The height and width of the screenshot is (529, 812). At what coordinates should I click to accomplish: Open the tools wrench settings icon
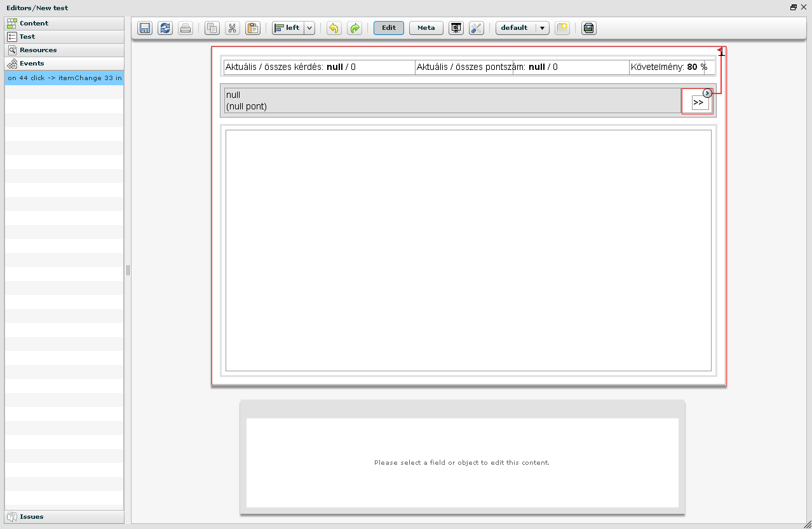[x=477, y=28]
